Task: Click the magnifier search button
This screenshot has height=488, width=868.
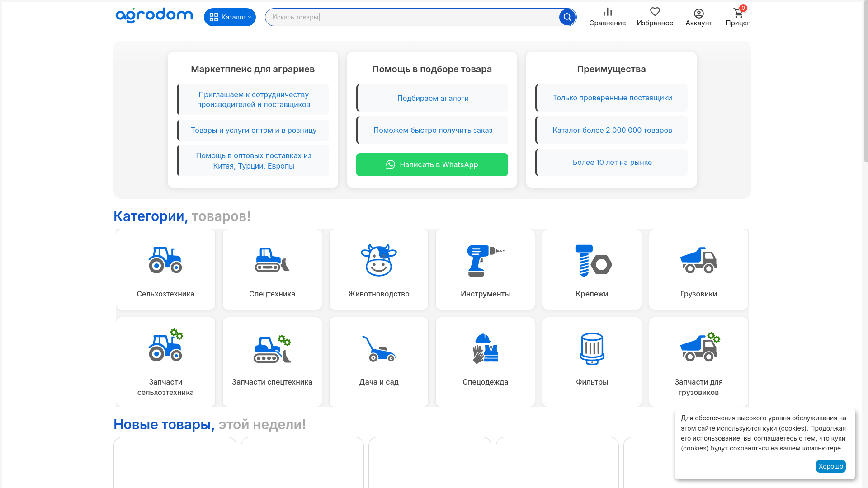Action: pyautogui.click(x=567, y=17)
